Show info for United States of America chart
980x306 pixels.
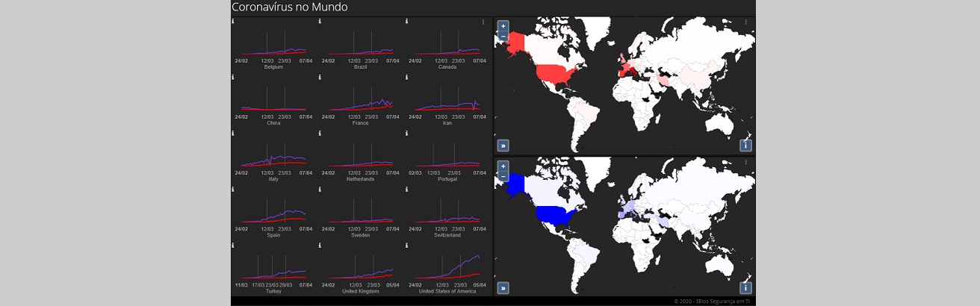pos(408,245)
